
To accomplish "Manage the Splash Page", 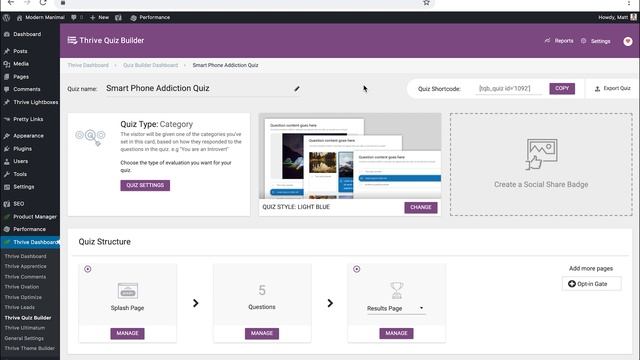I will (127, 333).
